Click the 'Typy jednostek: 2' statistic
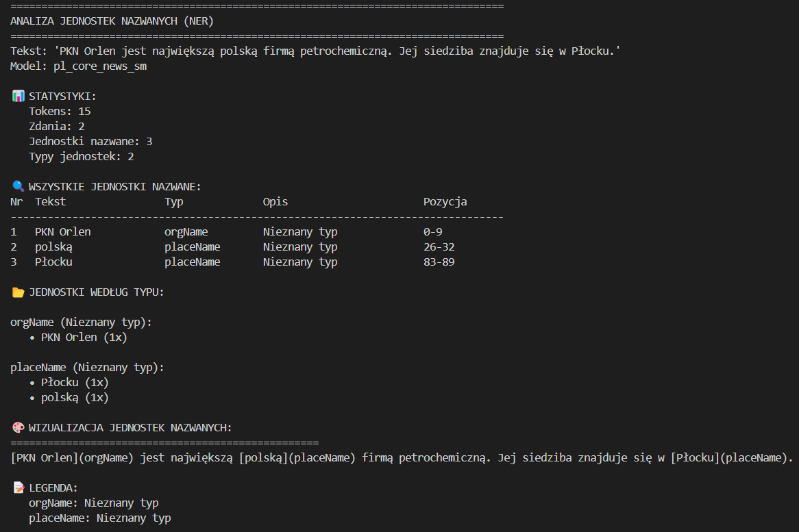This screenshot has width=799, height=532. tap(81, 156)
